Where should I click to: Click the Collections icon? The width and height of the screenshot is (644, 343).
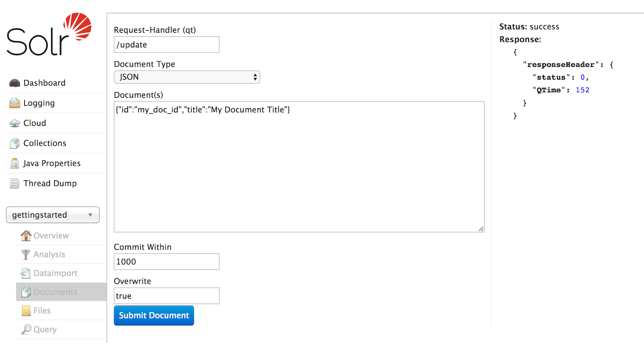coord(15,144)
